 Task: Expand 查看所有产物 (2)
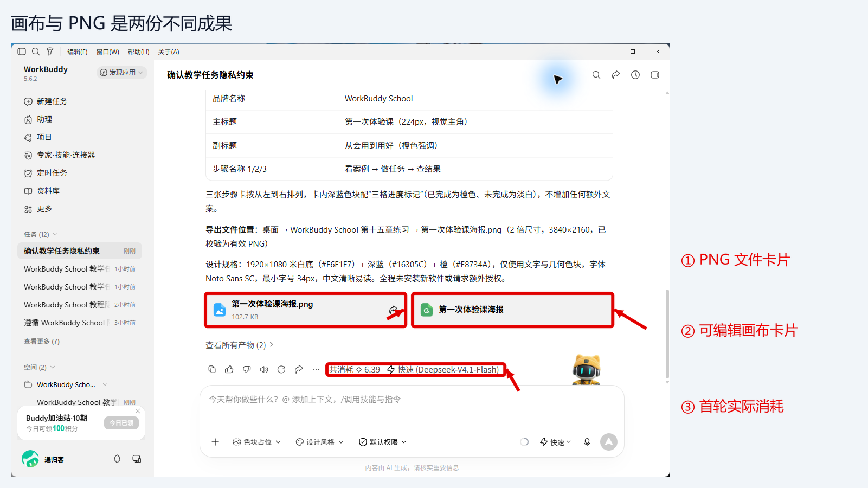(x=239, y=345)
